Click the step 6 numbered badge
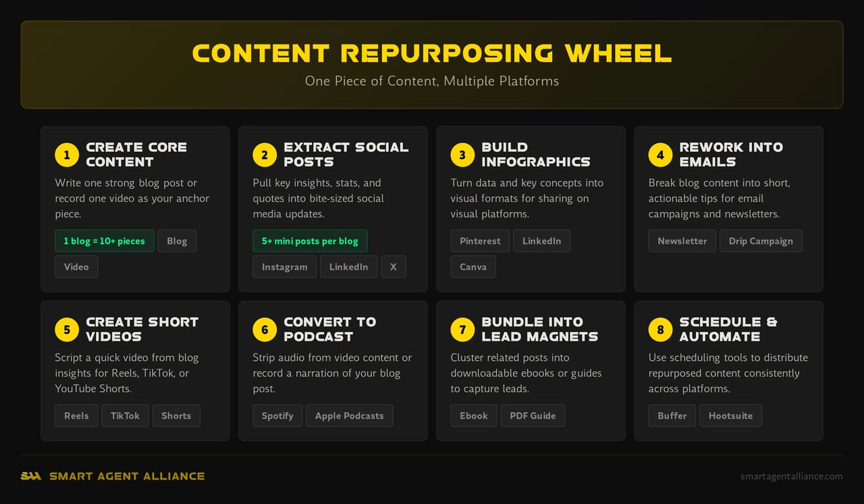 point(265,329)
